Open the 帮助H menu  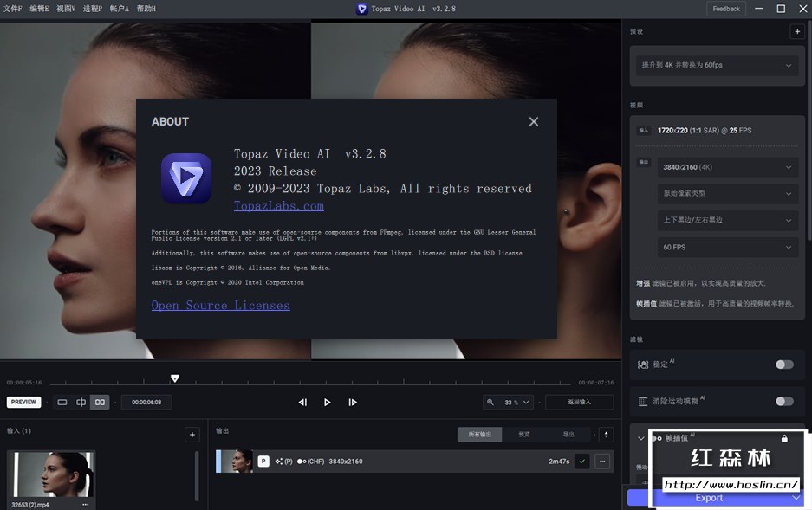coord(146,9)
